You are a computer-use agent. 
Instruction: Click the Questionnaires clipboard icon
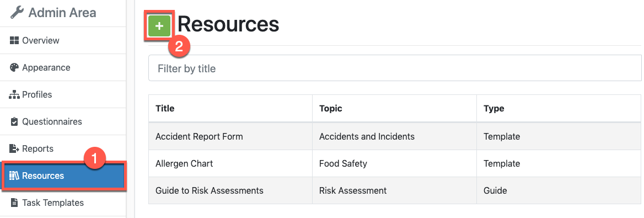14,122
